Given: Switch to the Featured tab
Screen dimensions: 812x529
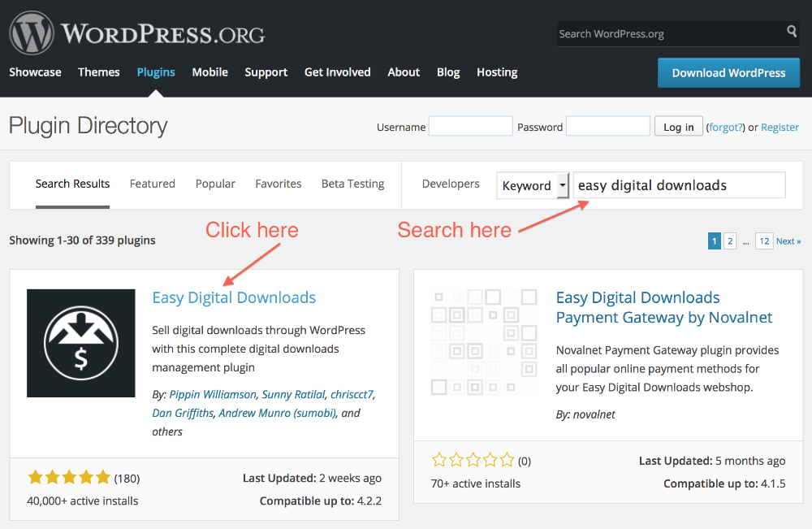Looking at the screenshot, I should tap(153, 184).
